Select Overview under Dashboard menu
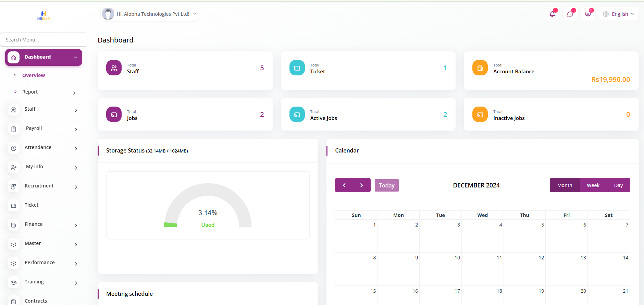Image resolution: width=644 pixels, height=305 pixels. [x=34, y=75]
